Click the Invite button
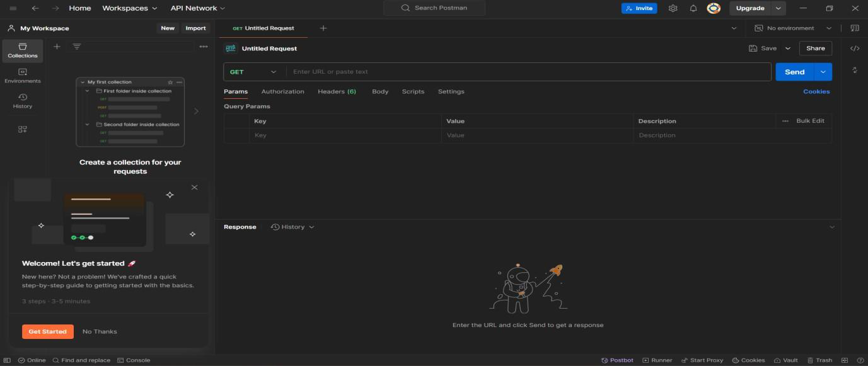Screen dimensions: 868x366 (639, 8)
